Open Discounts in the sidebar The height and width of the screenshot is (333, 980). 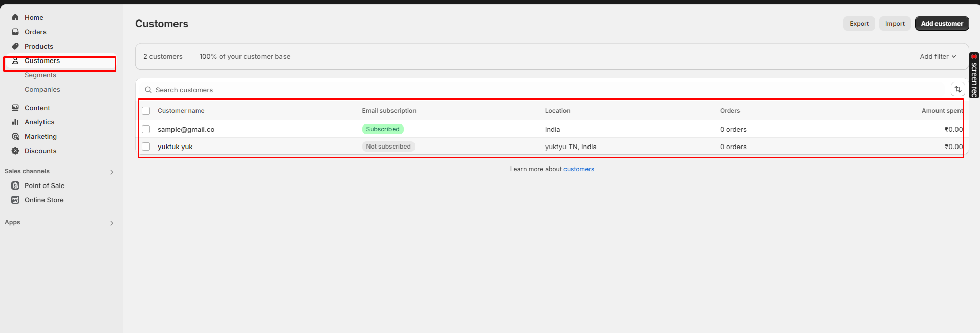40,151
